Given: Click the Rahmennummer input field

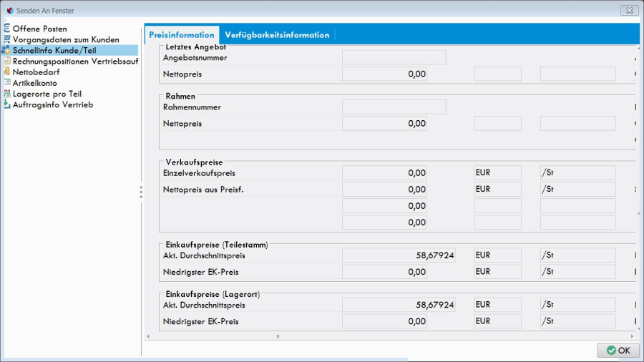Looking at the screenshot, I should [x=394, y=107].
